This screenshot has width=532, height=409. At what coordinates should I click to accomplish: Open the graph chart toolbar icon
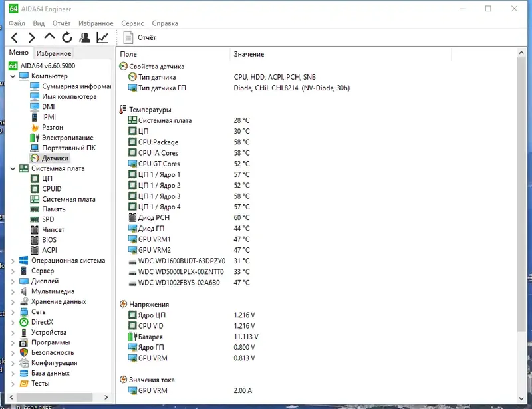coord(102,37)
